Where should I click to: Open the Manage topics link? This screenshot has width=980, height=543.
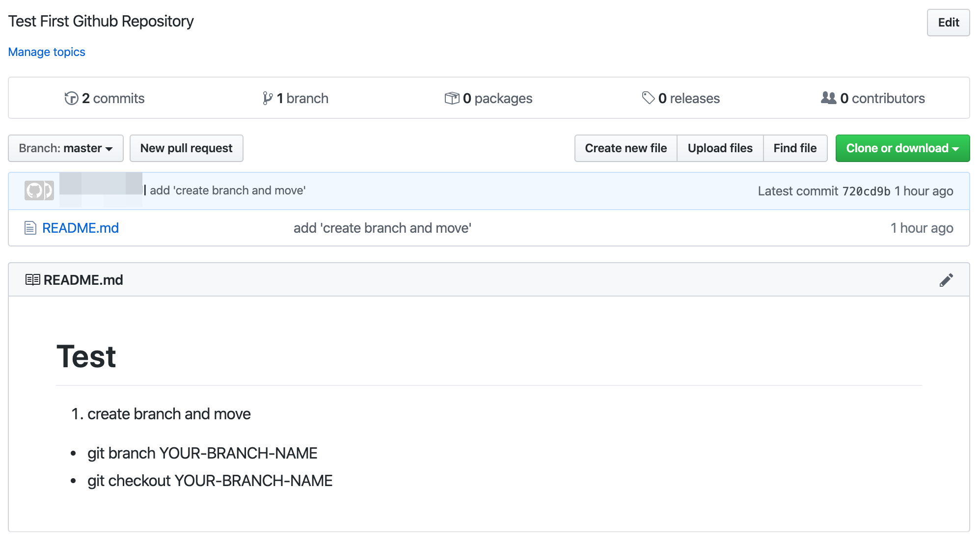(47, 52)
